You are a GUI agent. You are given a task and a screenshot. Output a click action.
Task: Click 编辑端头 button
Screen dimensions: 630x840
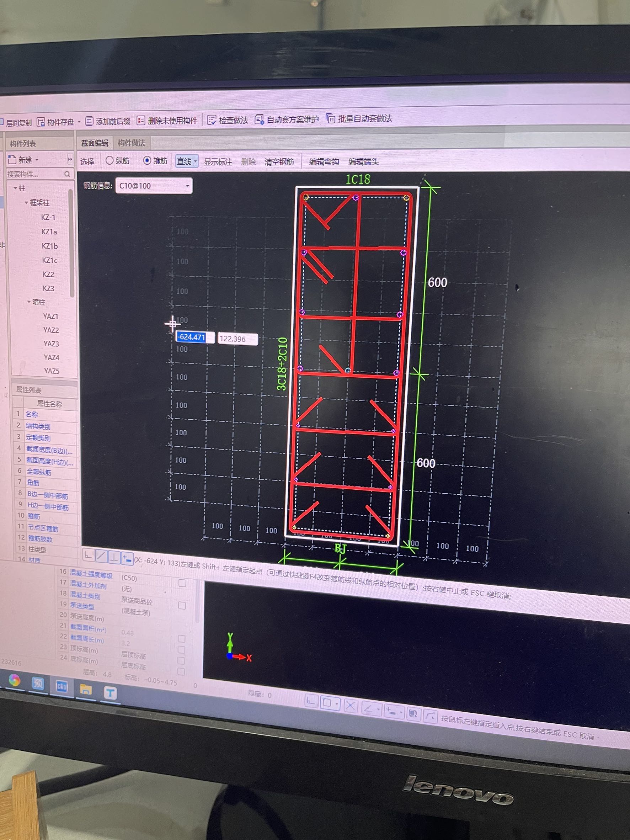(x=363, y=162)
